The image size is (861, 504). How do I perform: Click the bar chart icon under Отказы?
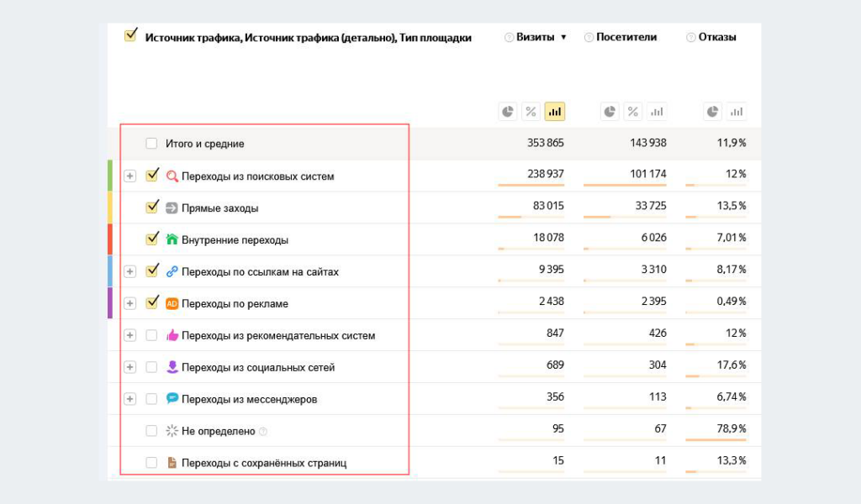point(737,112)
